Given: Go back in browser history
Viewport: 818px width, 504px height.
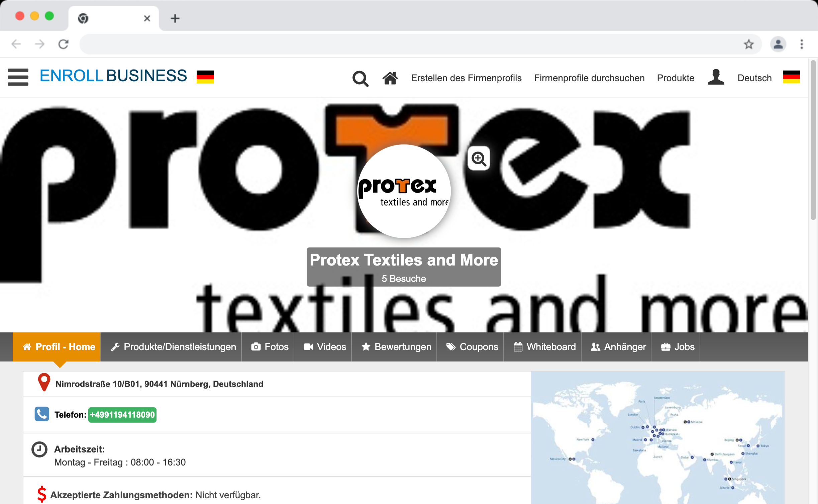Looking at the screenshot, I should (16, 44).
